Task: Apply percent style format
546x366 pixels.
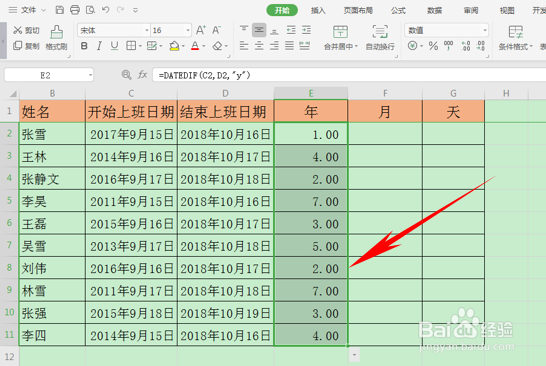Action: click(x=433, y=46)
